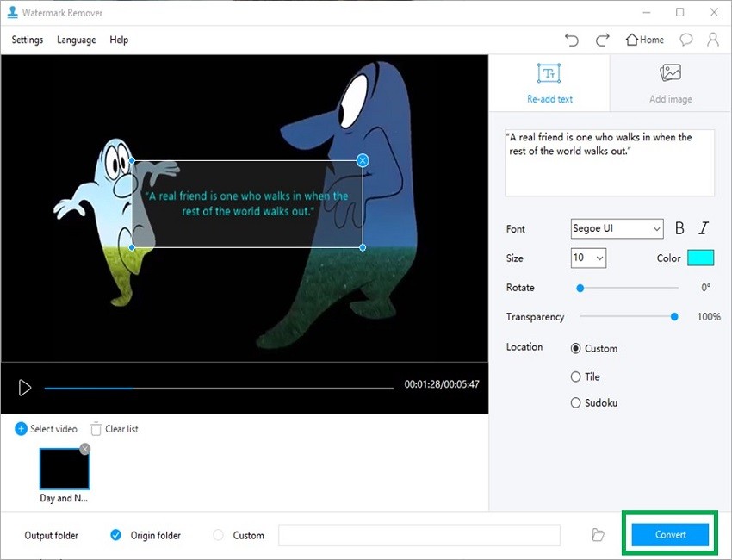Go to Home
Screen dimensions: 732x560
(645, 40)
